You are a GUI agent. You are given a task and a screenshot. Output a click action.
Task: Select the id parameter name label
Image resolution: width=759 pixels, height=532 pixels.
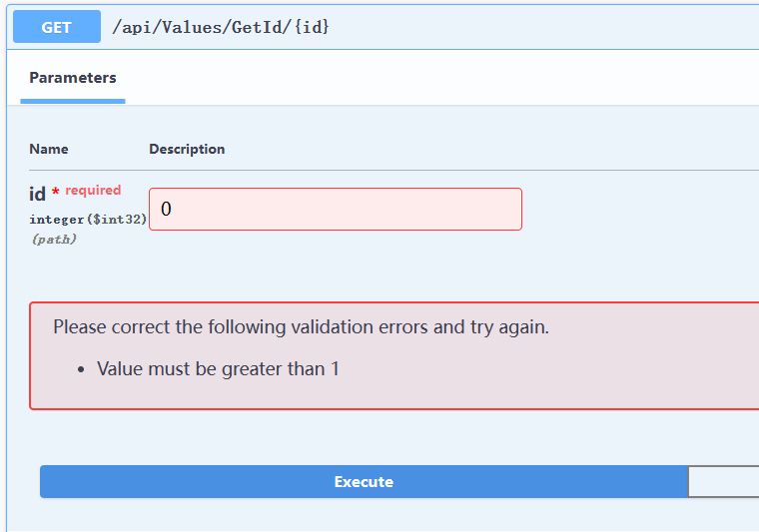37,194
